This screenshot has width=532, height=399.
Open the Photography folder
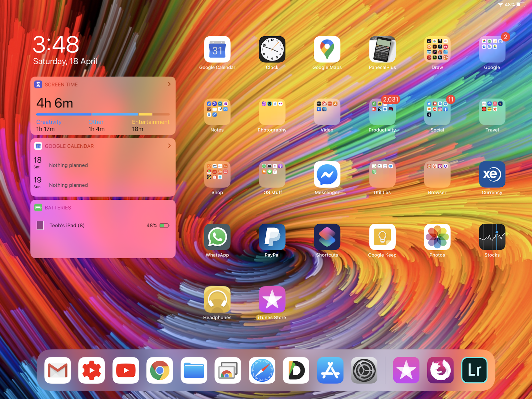coord(272,112)
